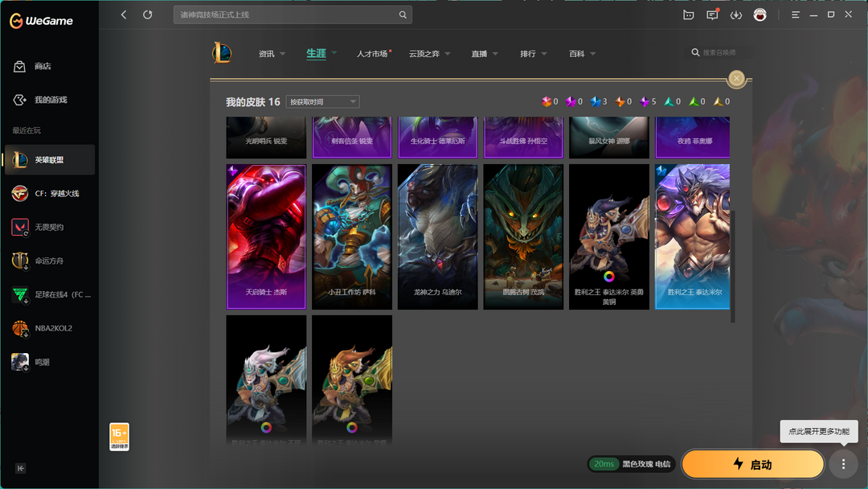Filter skins by the green triangle gem
Viewport: 868px width, 489px height.
[694, 101]
